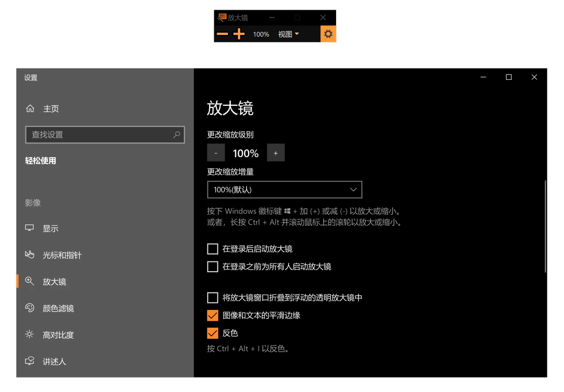Click the pointer hand icon for 光标和指针

(x=29, y=254)
